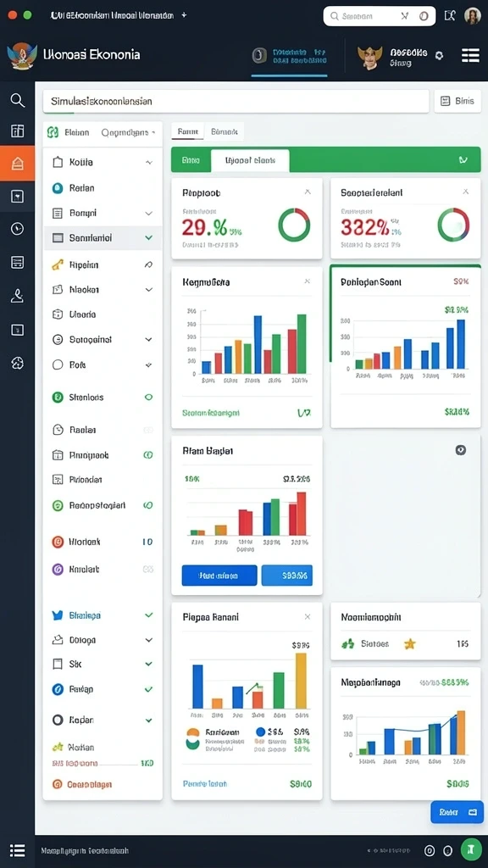Select the radio circle beside Bofs
Screen dimensions: 488x868
[58, 364]
